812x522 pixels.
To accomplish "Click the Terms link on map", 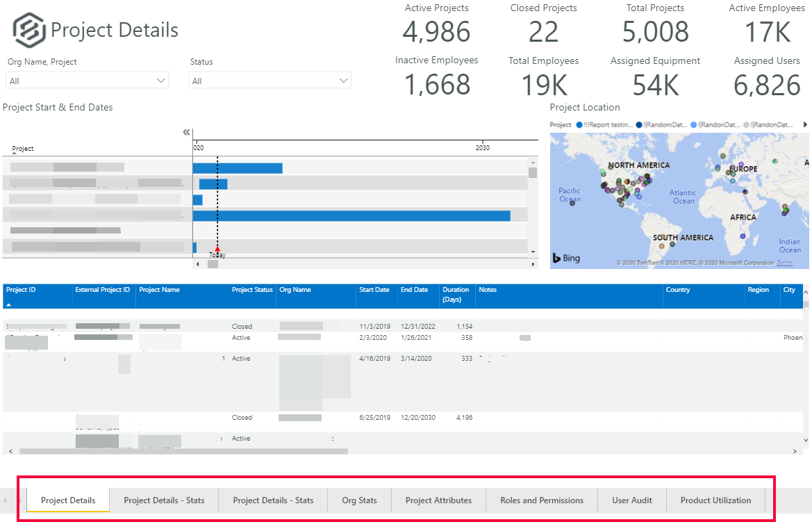I will 784,263.
